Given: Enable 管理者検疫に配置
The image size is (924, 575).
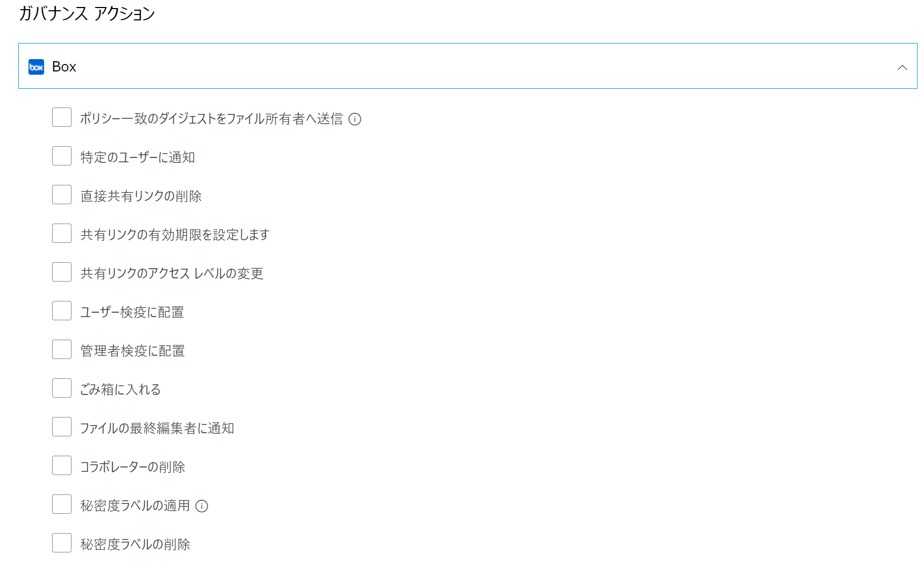Looking at the screenshot, I should click(x=61, y=349).
